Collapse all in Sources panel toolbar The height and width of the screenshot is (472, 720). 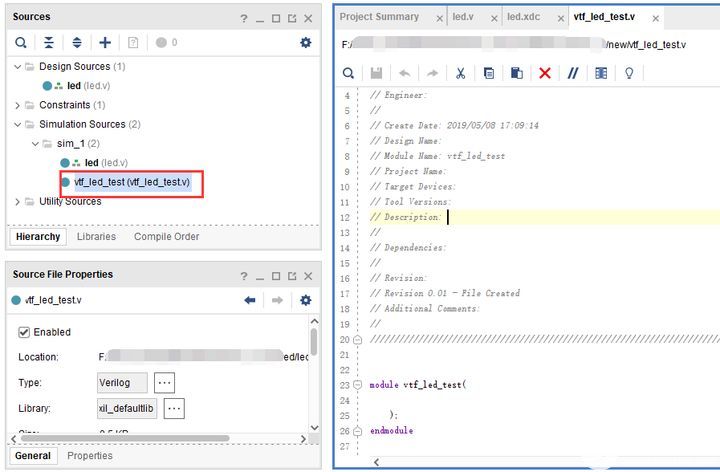(x=48, y=43)
